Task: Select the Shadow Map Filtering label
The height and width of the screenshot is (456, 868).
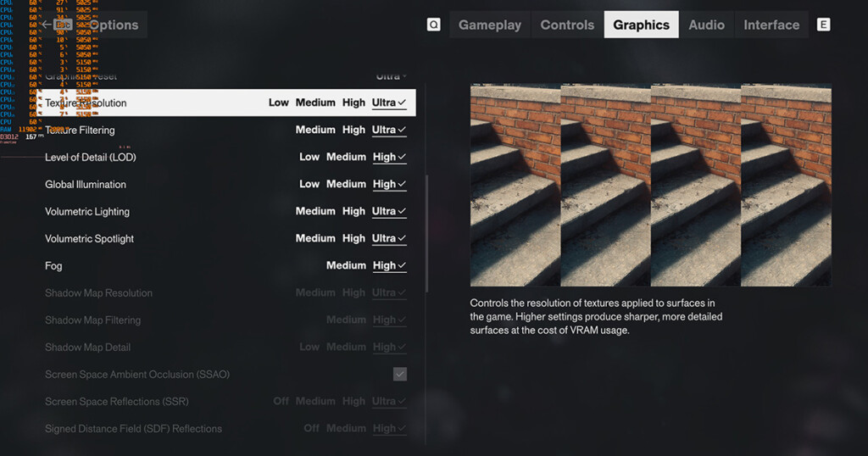Action: point(92,320)
